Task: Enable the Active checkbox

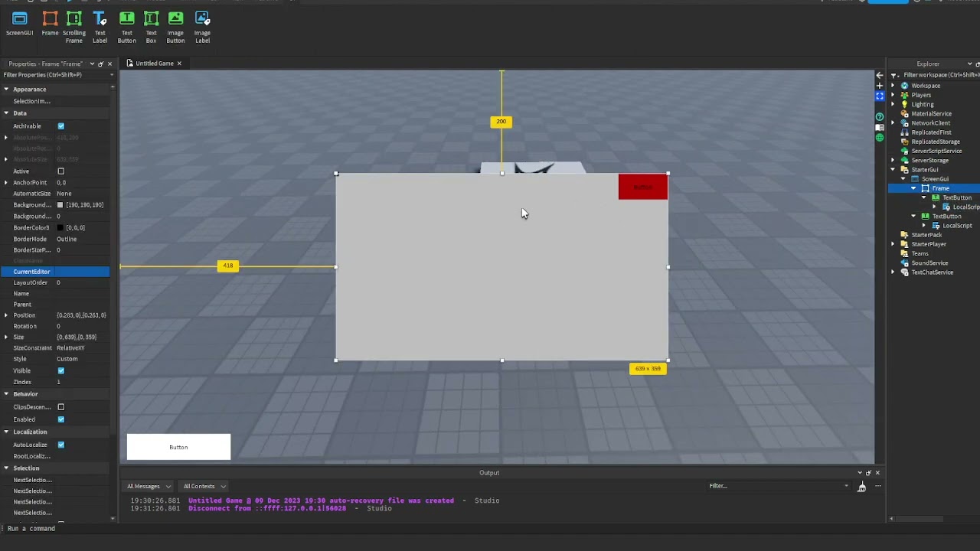Action: (61, 171)
